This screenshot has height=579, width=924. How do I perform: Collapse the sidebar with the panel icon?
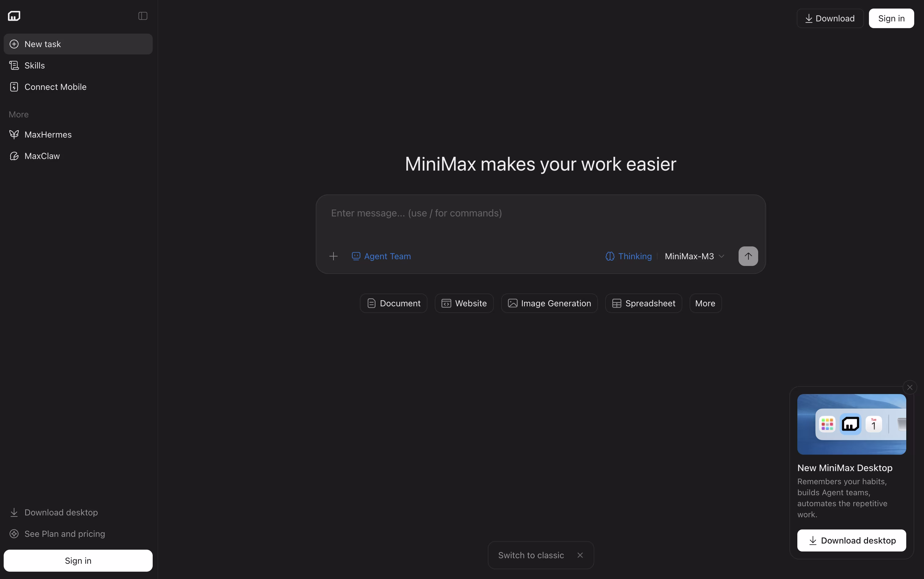(143, 16)
